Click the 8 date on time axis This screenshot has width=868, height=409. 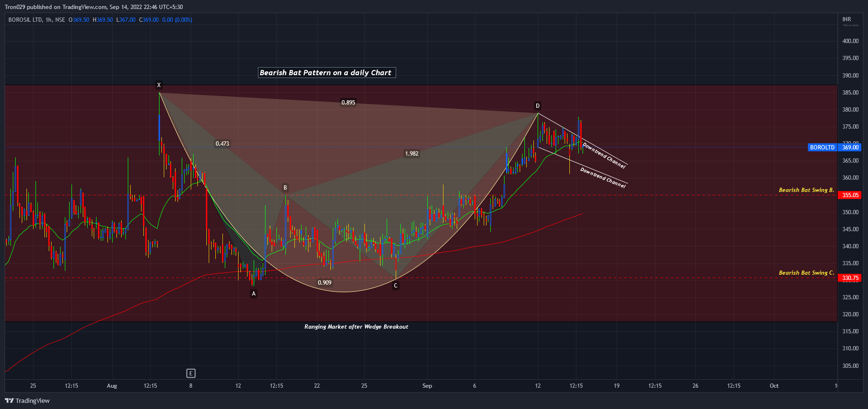click(191, 386)
